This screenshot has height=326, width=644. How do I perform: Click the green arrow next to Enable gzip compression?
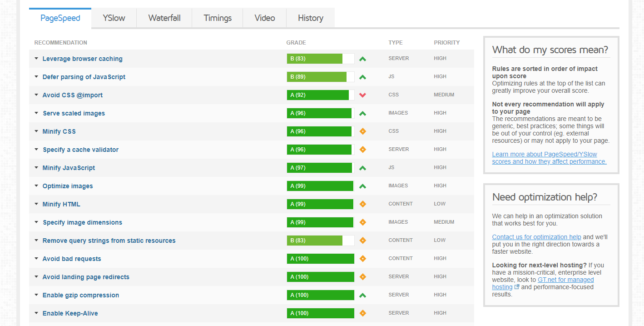[362, 295]
